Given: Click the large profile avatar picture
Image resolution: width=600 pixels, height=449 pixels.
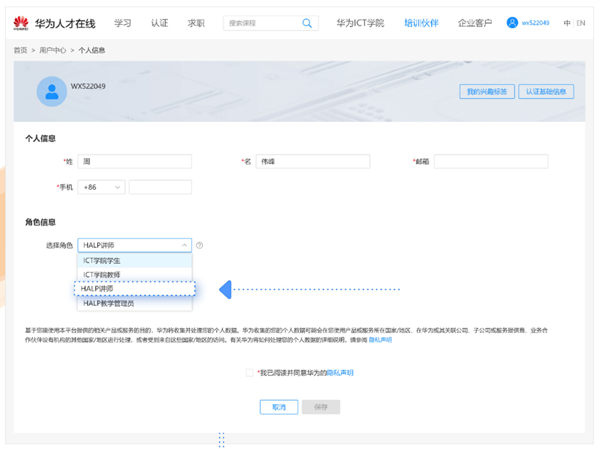Looking at the screenshot, I should tap(52, 91).
